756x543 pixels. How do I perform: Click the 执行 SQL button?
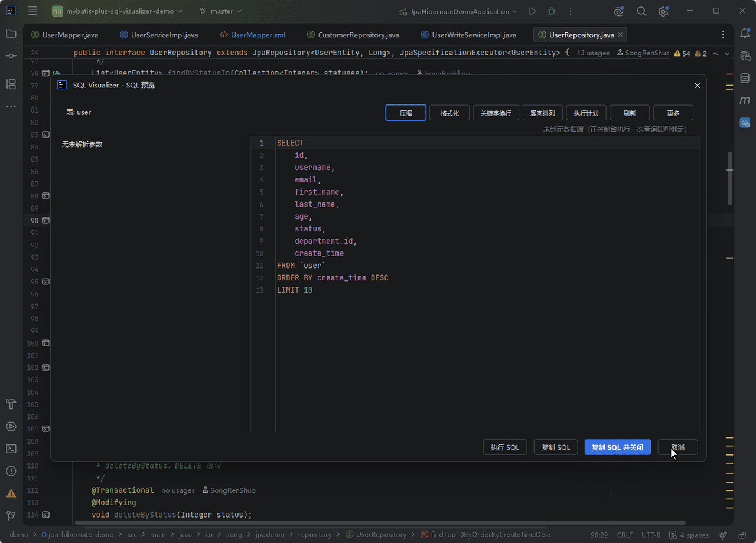[x=505, y=447]
